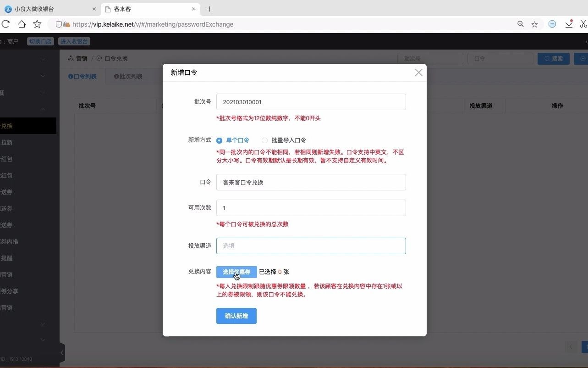The height and width of the screenshot is (368, 588).
Task: Switch to the 小食大做收银台 browser tab
Action: click(49, 9)
